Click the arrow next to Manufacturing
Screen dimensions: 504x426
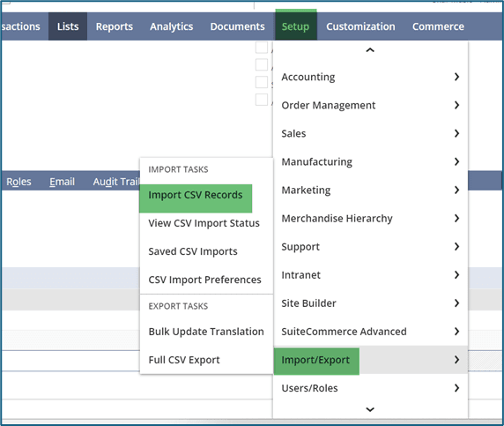456,161
